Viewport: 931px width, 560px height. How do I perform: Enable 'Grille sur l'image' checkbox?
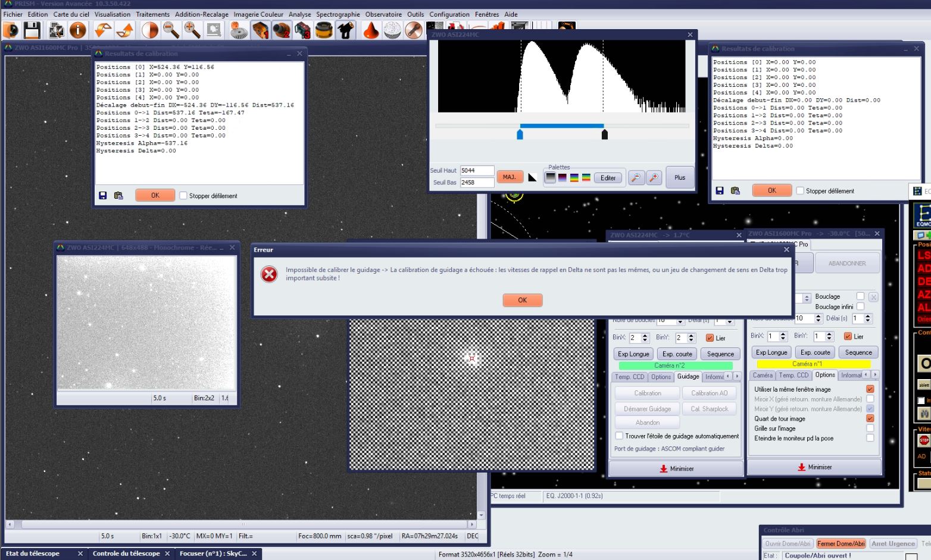(870, 428)
